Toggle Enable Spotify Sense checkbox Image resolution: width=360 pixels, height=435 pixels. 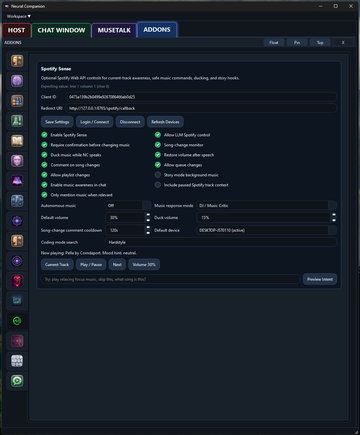pos(44,135)
